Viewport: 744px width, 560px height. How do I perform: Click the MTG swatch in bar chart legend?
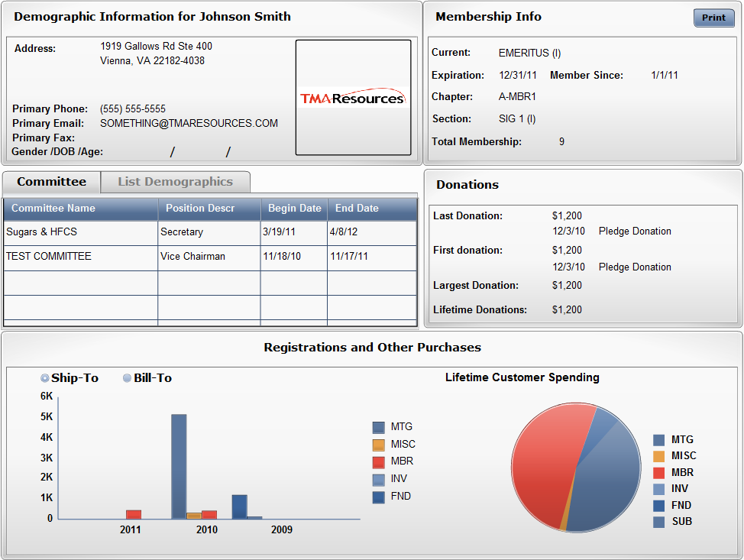pyautogui.click(x=379, y=427)
